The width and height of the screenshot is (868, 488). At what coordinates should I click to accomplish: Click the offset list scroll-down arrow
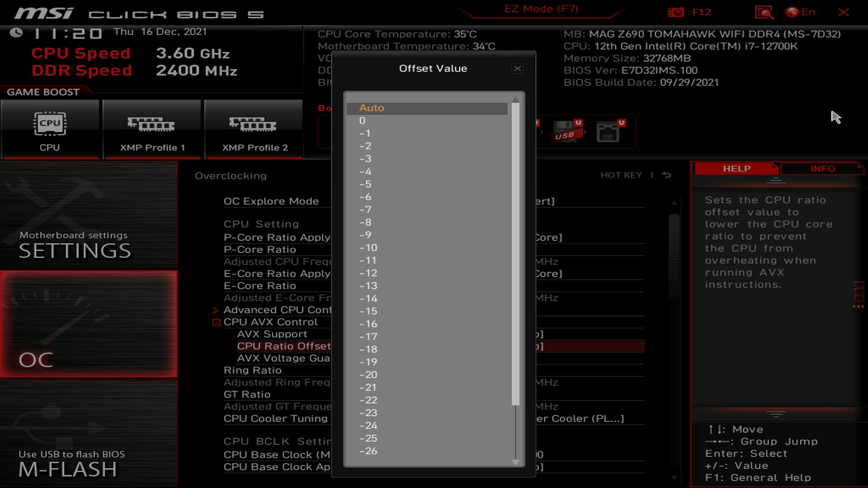(x=515, y=462)
